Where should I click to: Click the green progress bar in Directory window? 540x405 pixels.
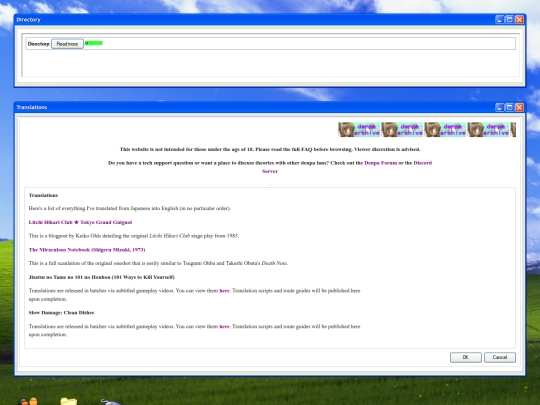point(94,43)
